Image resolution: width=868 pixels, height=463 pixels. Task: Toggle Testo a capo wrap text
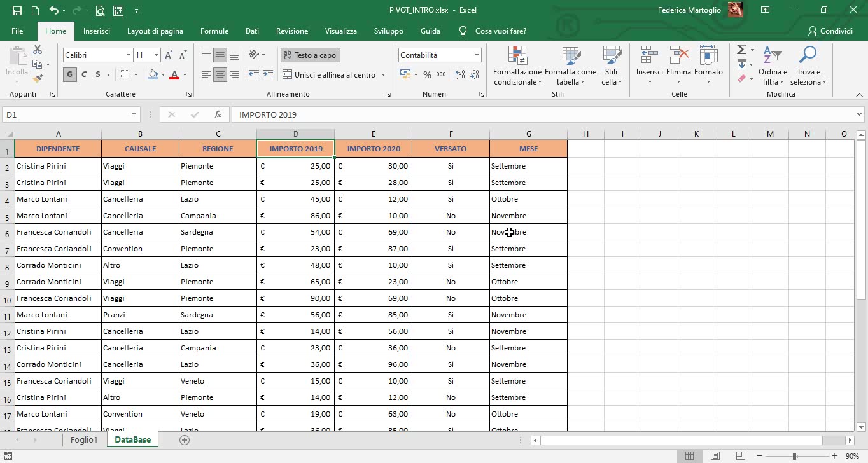coord(310,55)
